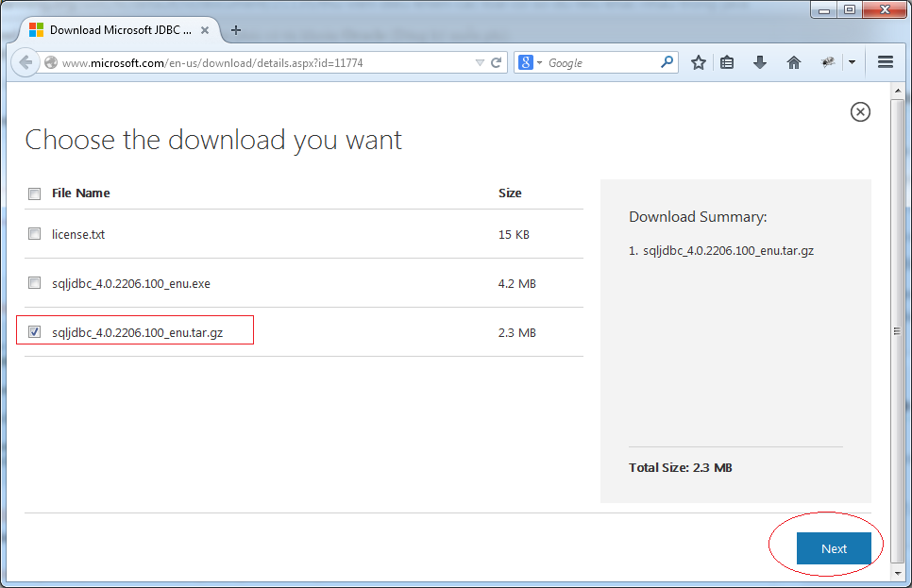Close the Download Microsoft JDBC tab
Viewport: 912px width, 588px height.
(x=205, y=30)
